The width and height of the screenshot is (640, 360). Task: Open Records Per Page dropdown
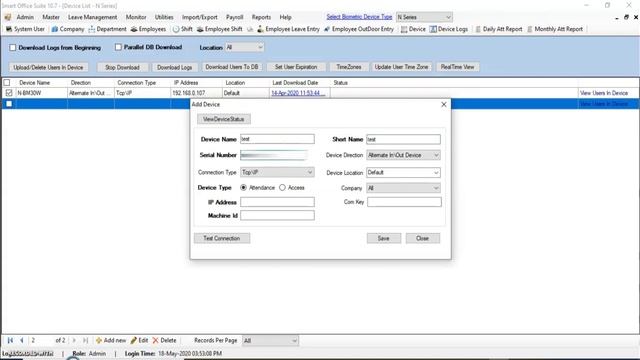pyautogui.click(x=270, y=340)
